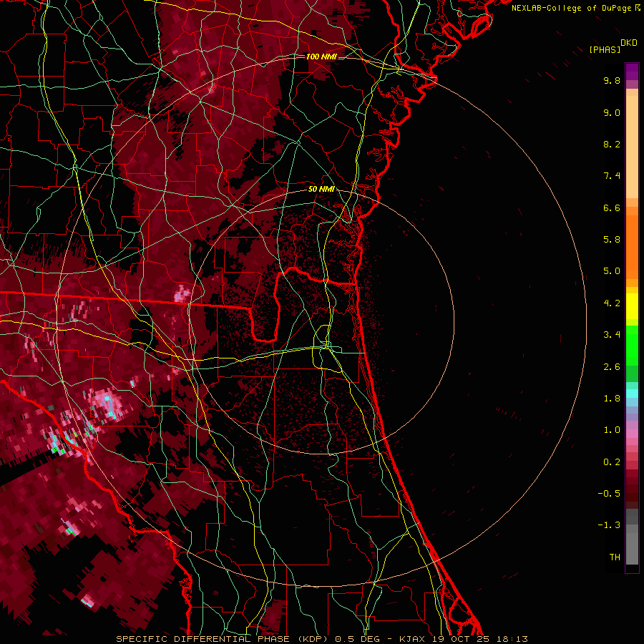Click the 1.8 scale value label
The width and height of the screenshot is (644, 644).
coord(612,399)
